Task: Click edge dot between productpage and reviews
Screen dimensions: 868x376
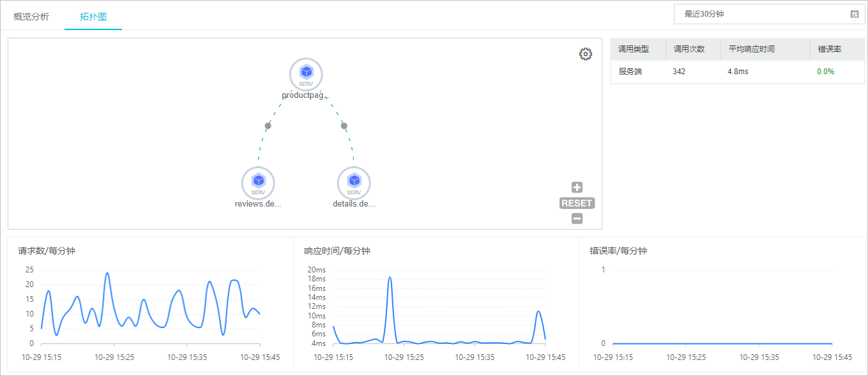Action: pyautogui.click(x=268, y=126)
